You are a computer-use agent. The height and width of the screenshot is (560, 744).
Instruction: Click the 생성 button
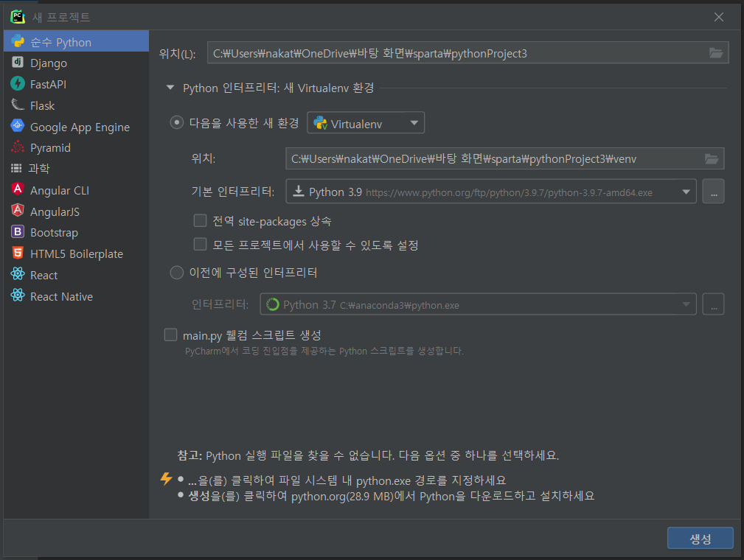pyautogui.click(x=700, y=538)
